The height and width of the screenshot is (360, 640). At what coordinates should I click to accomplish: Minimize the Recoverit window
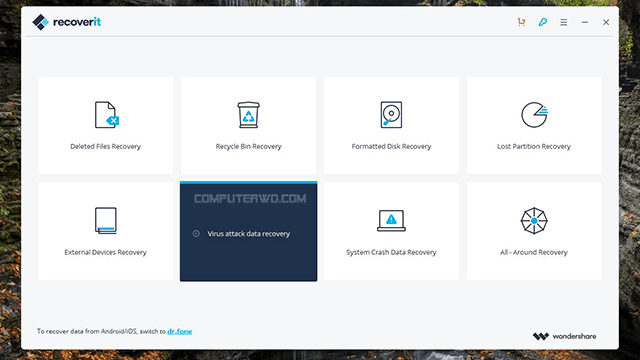coord(585,22)
